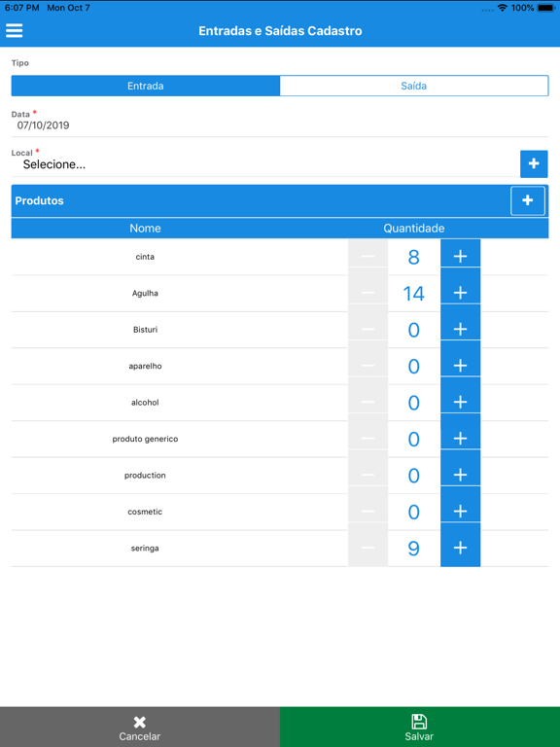Decrease quantity for cinta
Screen dimensions: 560x747
[367, 257]
